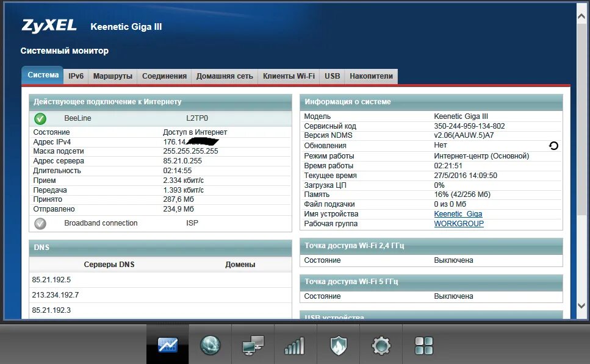Click the refresh icon beside Обновления
This screenshot has width=590, height=364.
click(x=553, y=146)
